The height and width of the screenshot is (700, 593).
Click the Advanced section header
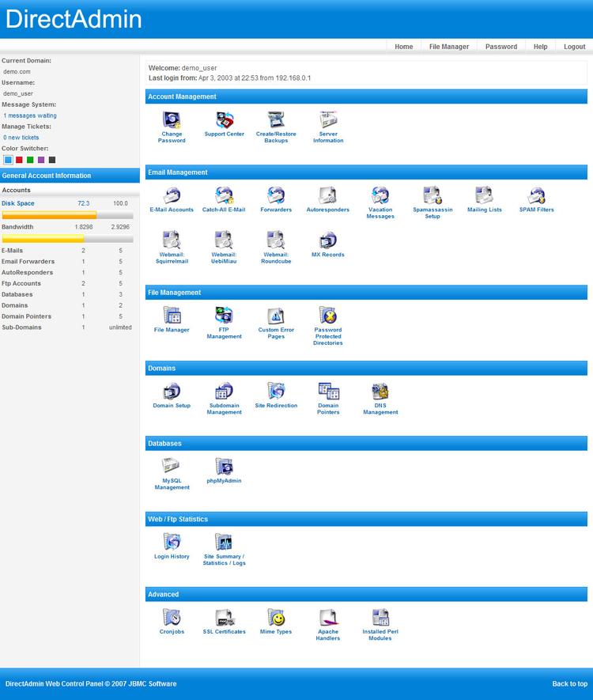[x=366, y=594]
